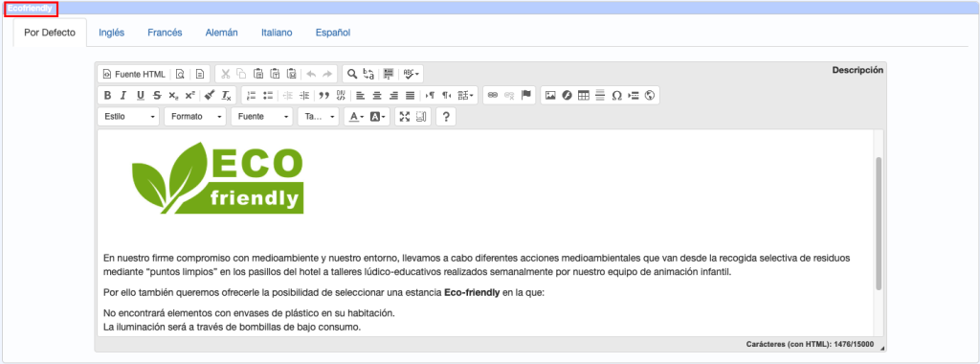Redo the last undone edit
The width and height of the screenshot is (980, 364).
click(x=327, y=74)
